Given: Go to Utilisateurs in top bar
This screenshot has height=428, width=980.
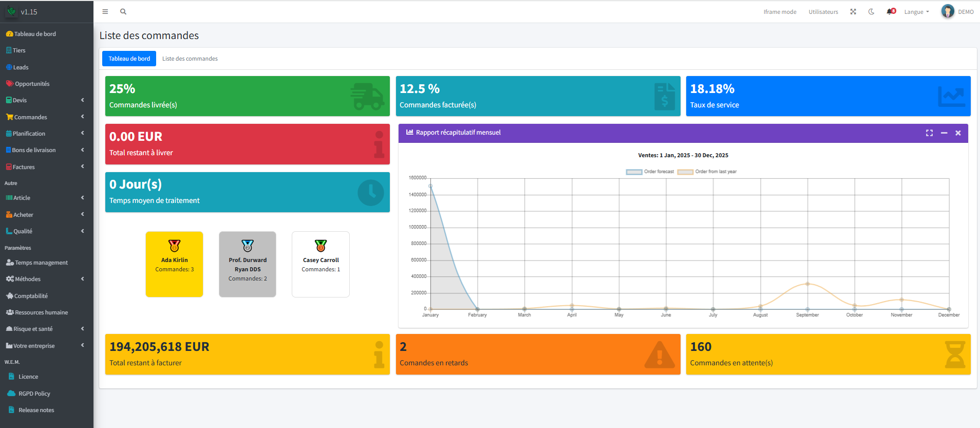Looking at the screenshot, I should click(823, 12).
